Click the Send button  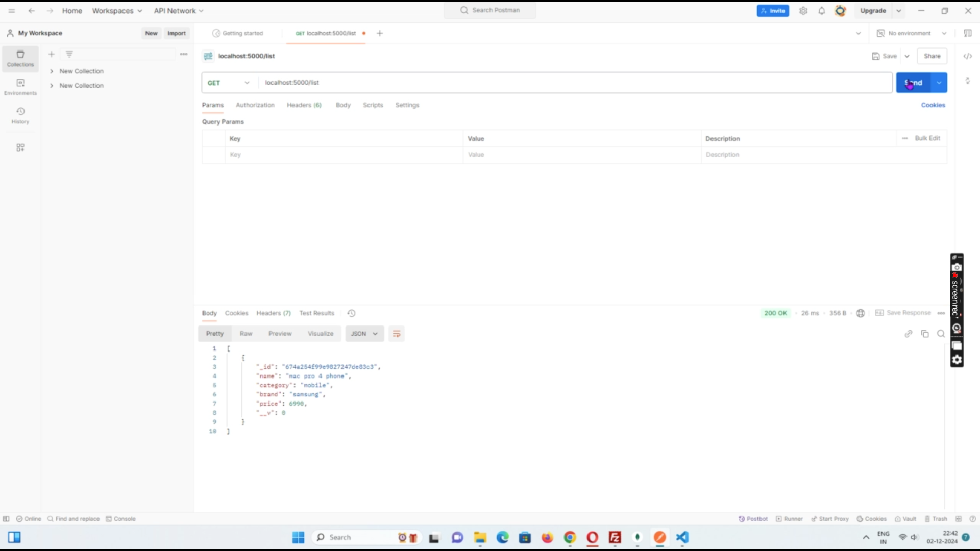tap(914, 83)
